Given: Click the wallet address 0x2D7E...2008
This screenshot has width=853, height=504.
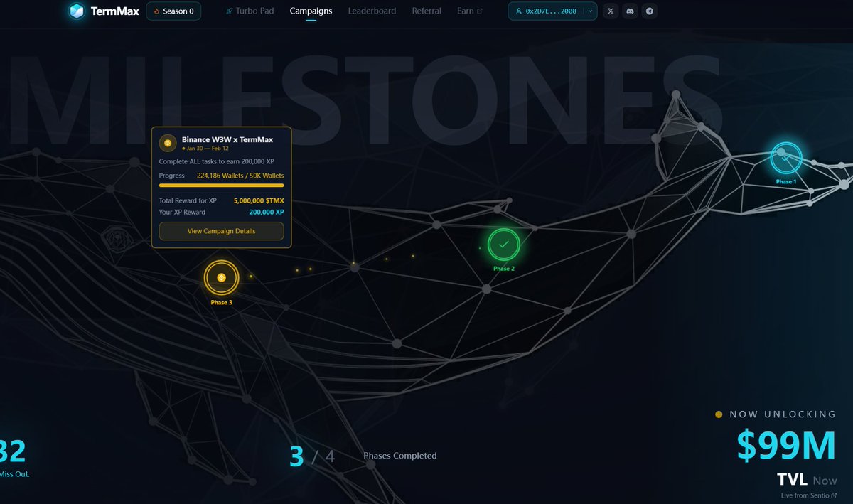Looking at the screenshot, I should point(550,11).
